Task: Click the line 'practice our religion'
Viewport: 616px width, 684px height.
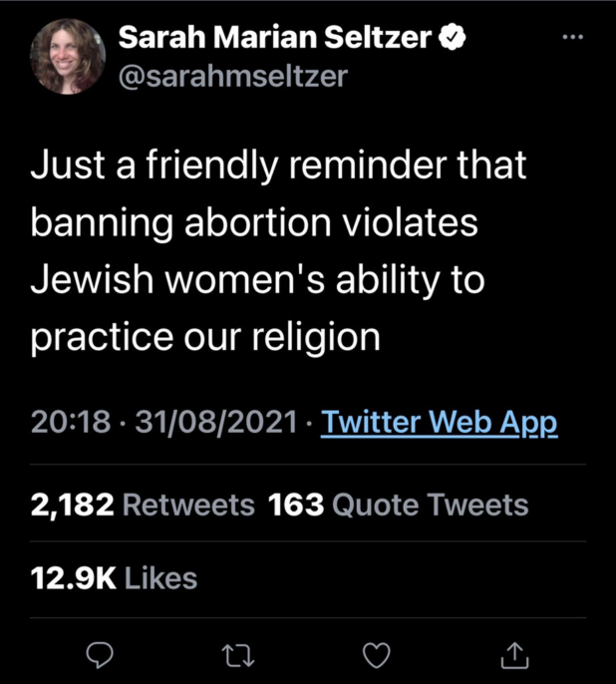Action: 205,337
